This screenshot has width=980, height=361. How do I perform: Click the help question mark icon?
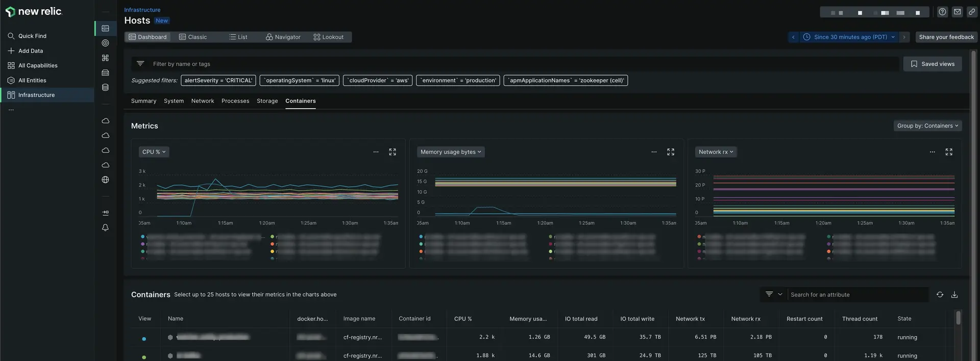tap(942, 12)
